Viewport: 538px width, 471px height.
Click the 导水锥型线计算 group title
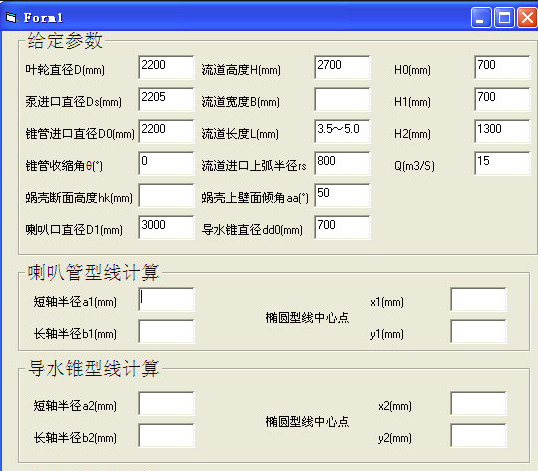(x=93, y=368)
